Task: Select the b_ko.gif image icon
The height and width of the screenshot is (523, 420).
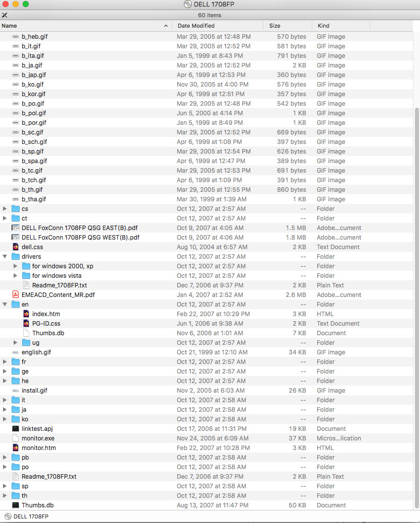Action: [x=15, y=85]
